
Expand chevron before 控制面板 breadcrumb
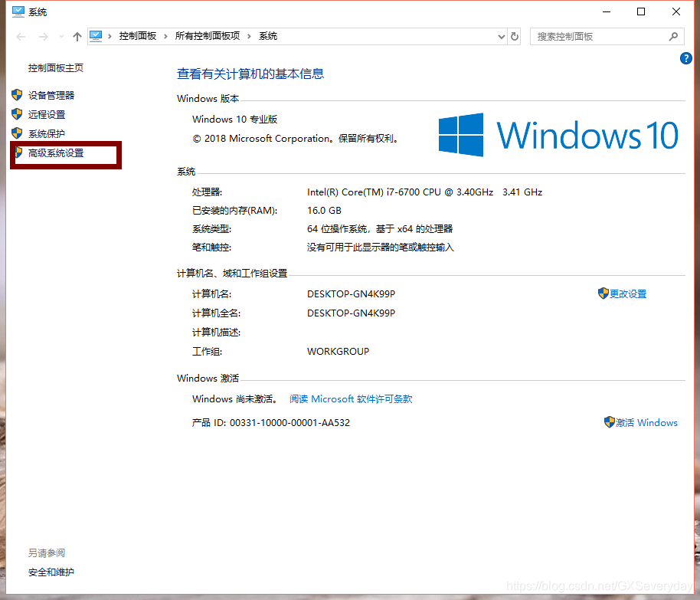tap(110, 36)
